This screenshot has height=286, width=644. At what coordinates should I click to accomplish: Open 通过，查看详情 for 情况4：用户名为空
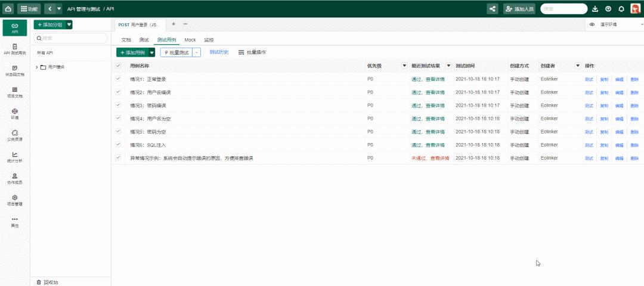[428, 119]
